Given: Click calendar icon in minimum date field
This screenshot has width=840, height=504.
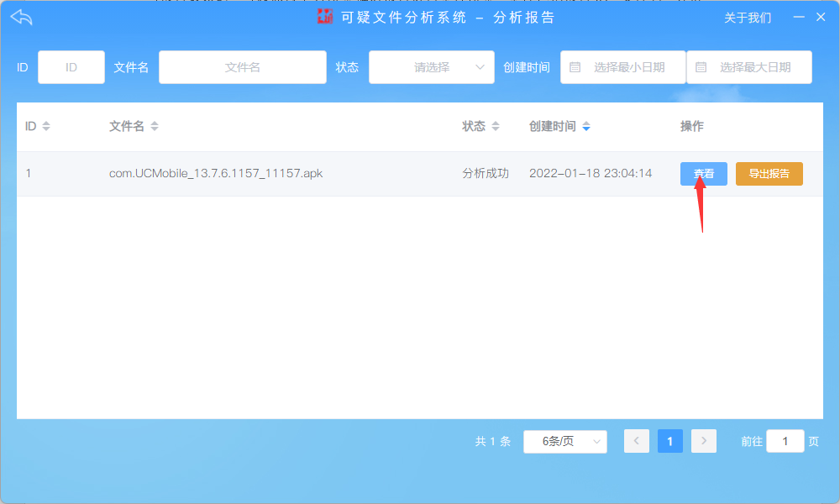Looking at the screenshot, I should tap(575, 67).
